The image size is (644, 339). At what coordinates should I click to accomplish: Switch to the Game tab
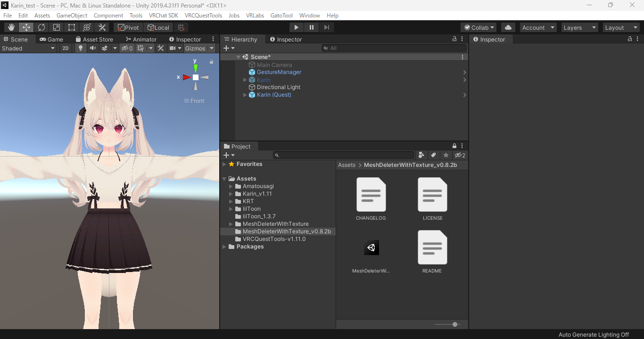point(51,39)
